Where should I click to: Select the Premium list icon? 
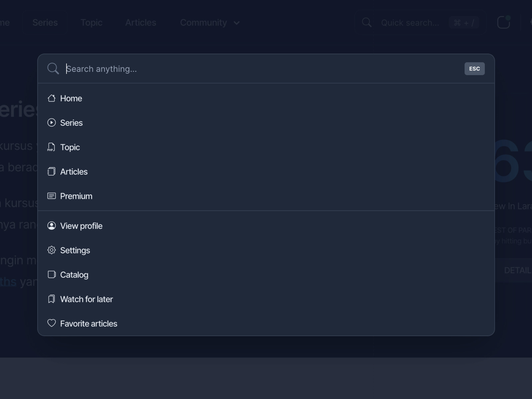[52, 196]
